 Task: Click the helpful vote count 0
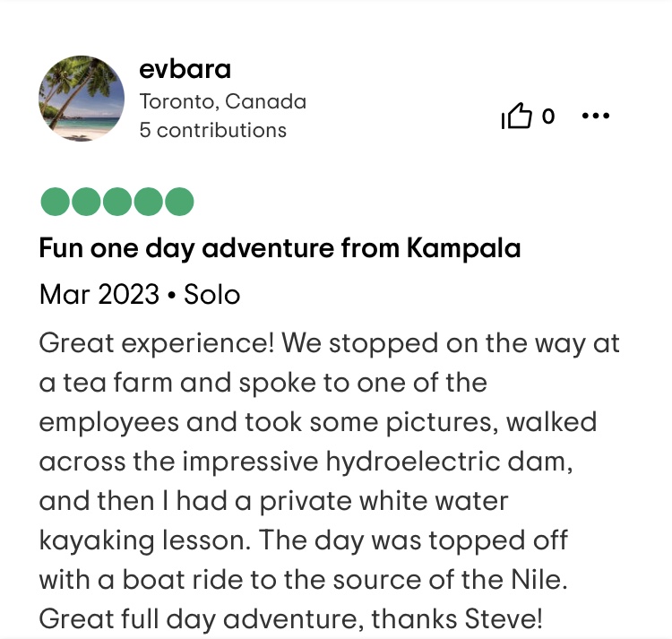[x=548, y=117]
